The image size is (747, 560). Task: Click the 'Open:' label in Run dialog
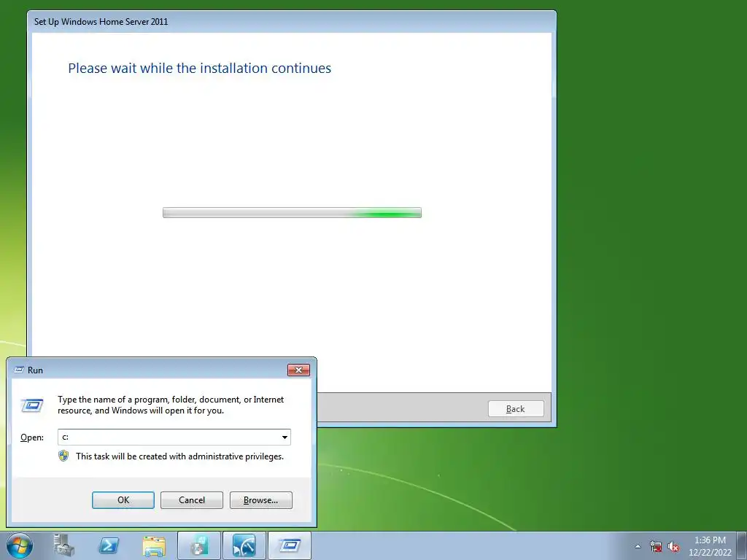32,437
